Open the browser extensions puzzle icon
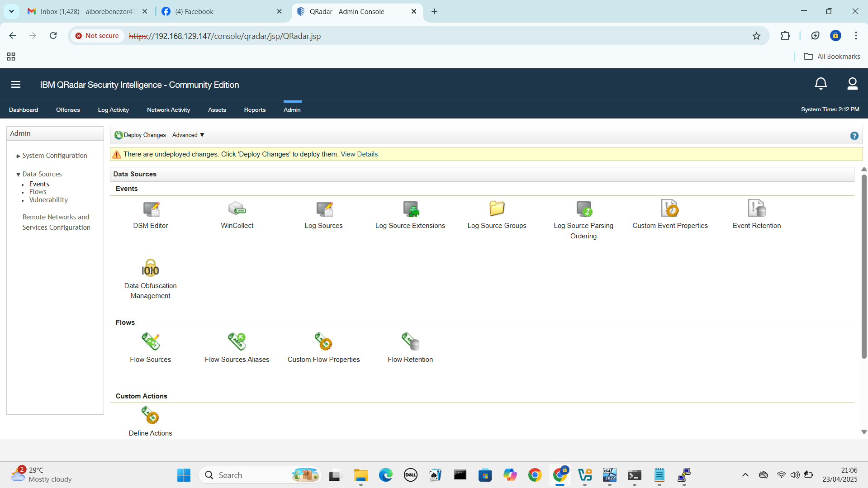 (785, 36)
